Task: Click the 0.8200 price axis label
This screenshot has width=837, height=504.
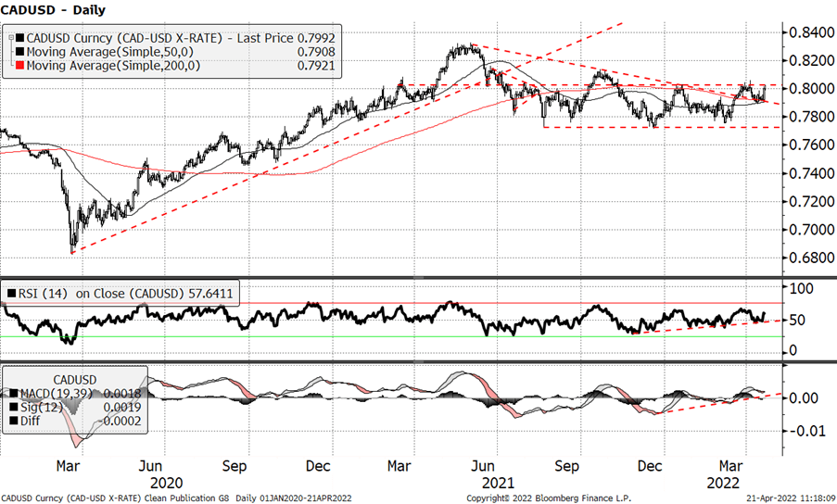Action: tap(811, 60)
